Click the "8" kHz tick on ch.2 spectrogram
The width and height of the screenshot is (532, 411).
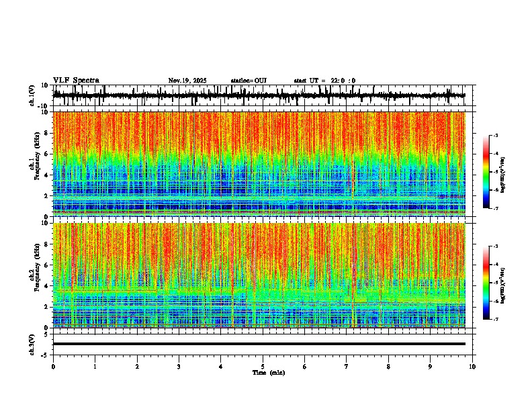[x=47, y=244]
